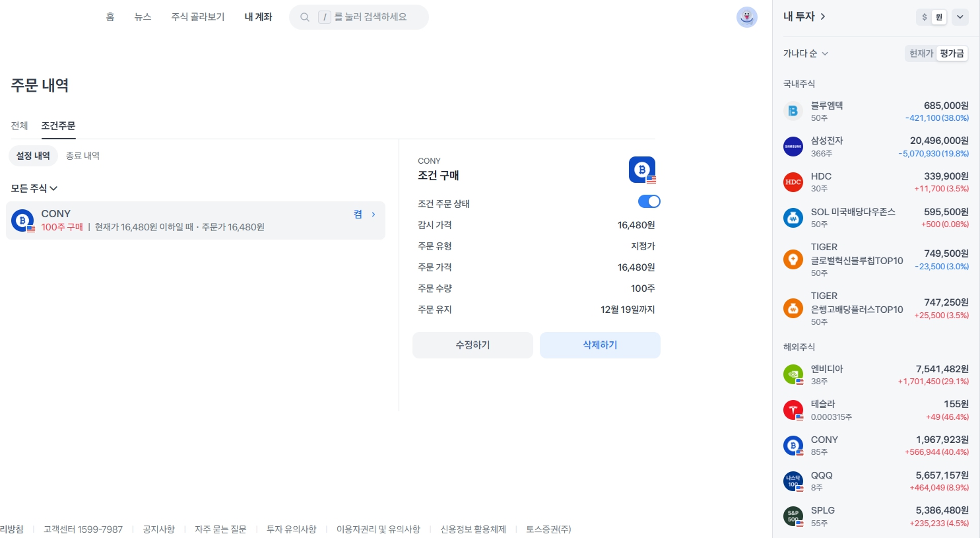Select 설정 내역 filter chip
This screenshot has height=538, width=980.
33,156
